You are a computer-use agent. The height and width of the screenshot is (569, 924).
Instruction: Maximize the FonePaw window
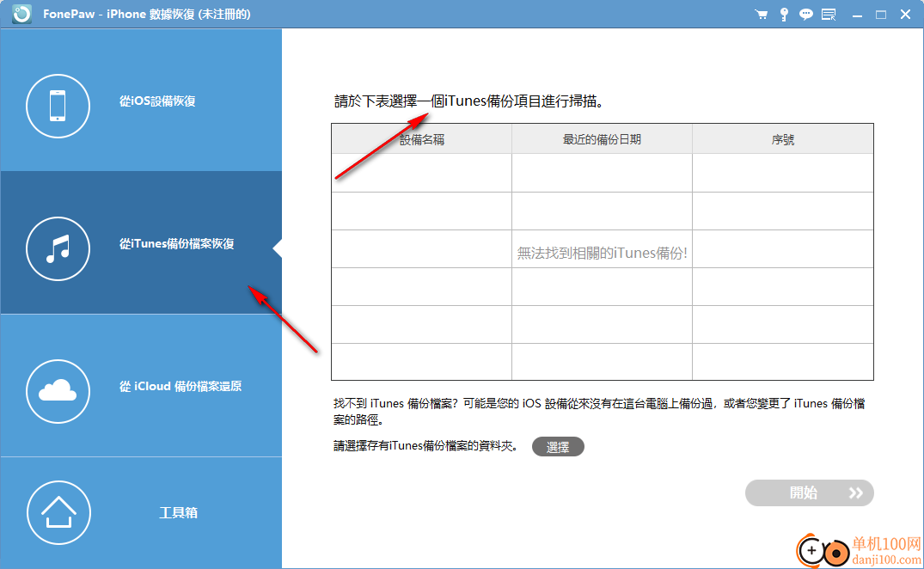pos(881,15)
